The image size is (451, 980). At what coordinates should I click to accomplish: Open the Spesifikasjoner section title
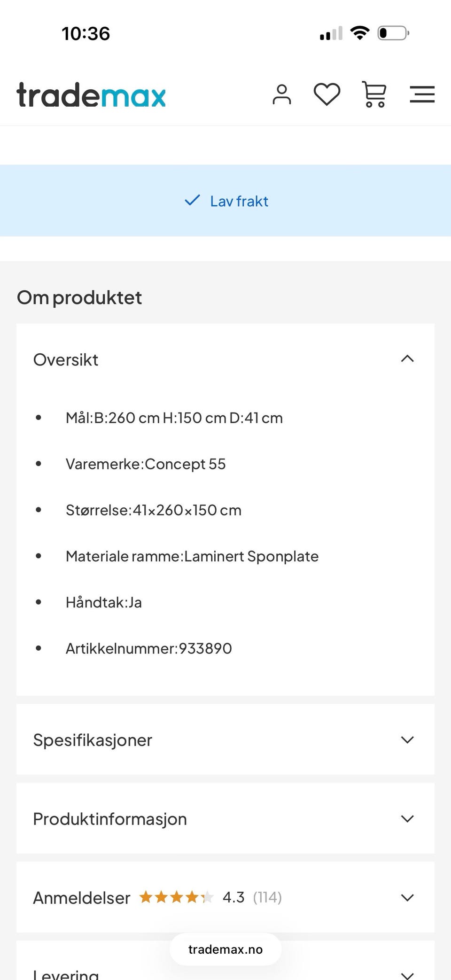[93, 740]
